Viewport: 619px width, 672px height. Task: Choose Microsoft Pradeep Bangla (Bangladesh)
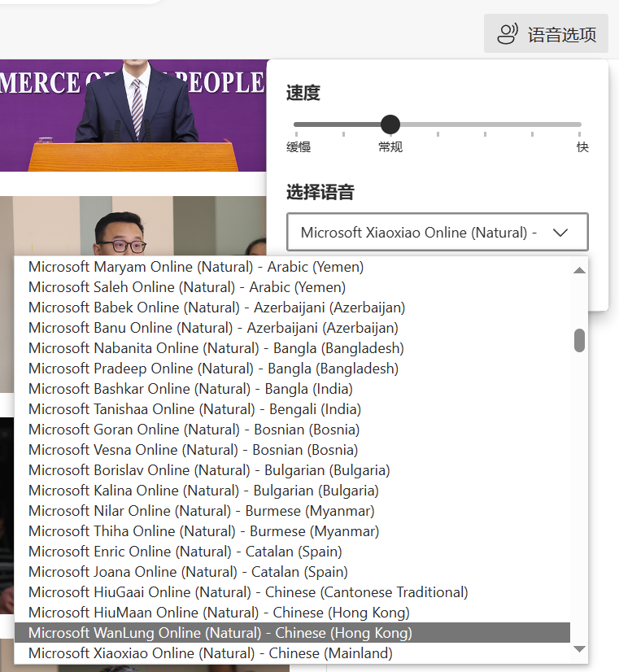[292, 369]
